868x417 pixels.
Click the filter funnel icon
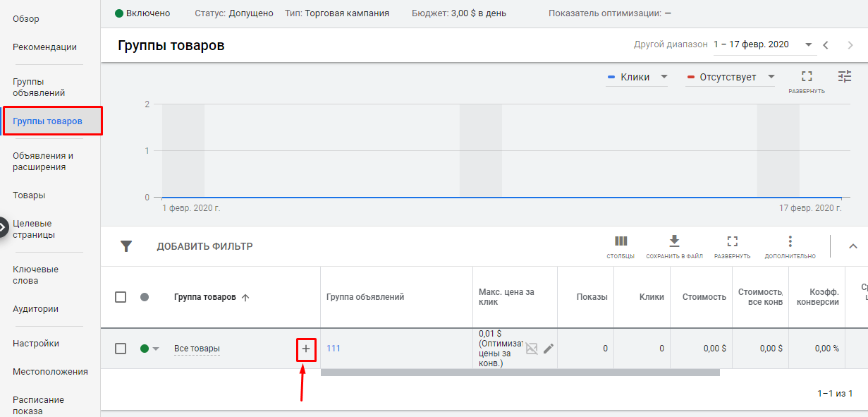click(x=126, y=246)
